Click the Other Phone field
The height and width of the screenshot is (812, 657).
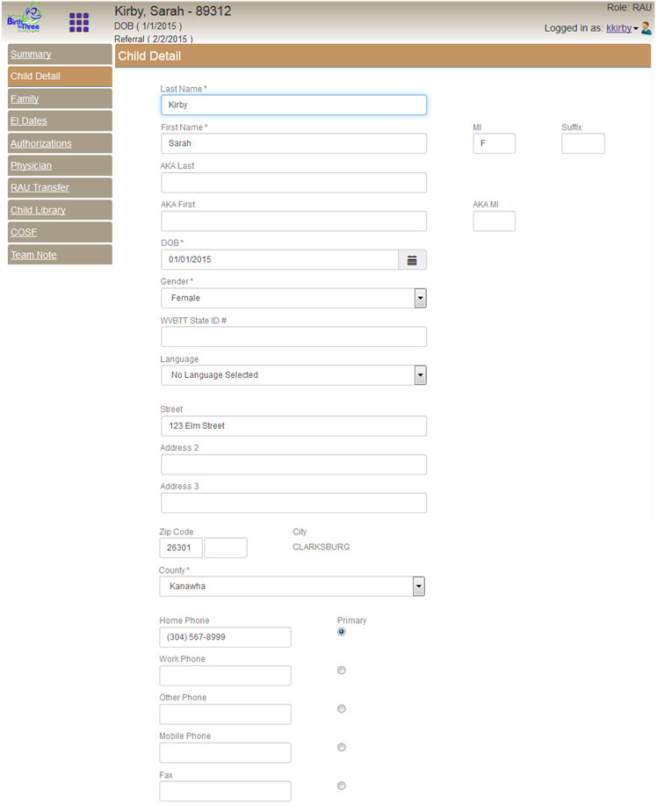coord(225,714)
